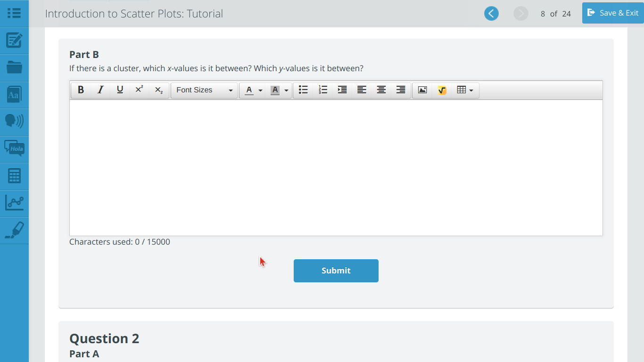Open the Hola translation tool

14,149
